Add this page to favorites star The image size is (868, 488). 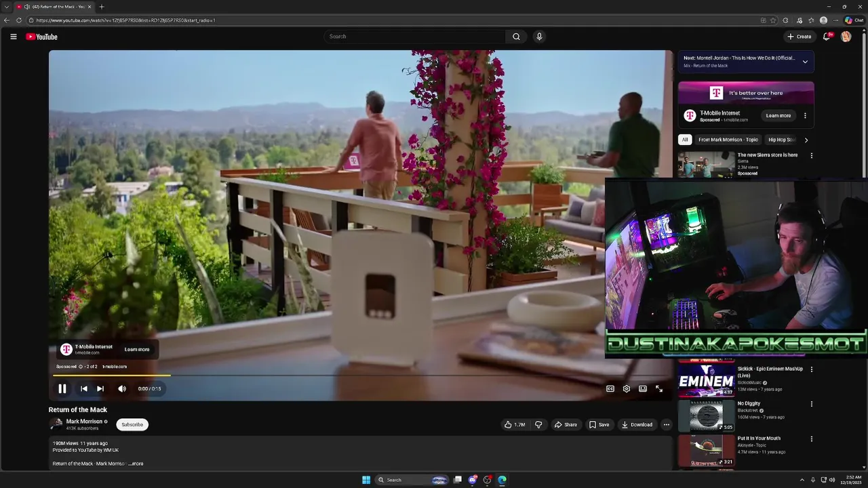tap(773, 20)
